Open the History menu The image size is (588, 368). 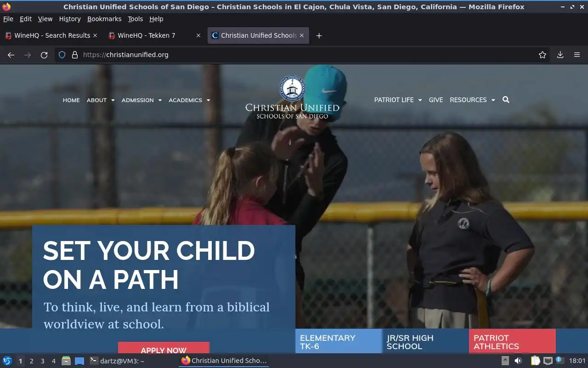(x=70, y=19)
